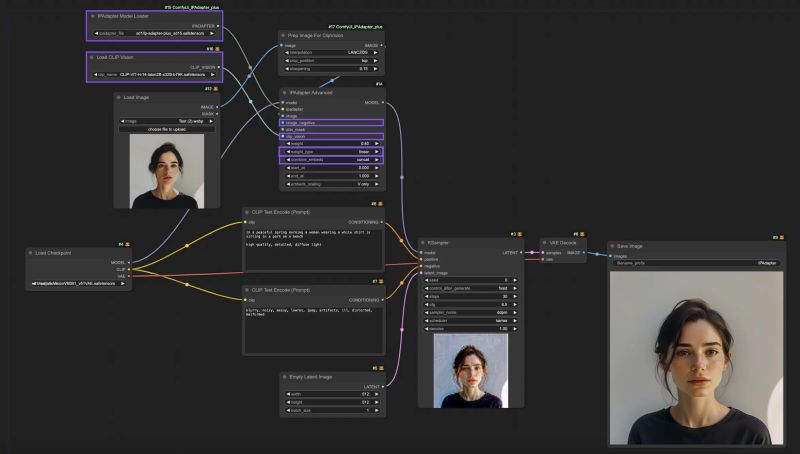The image size is (800, 454).
Task: Open the sampler_name dropdown in KSampler
Action: tap(471, 313)
